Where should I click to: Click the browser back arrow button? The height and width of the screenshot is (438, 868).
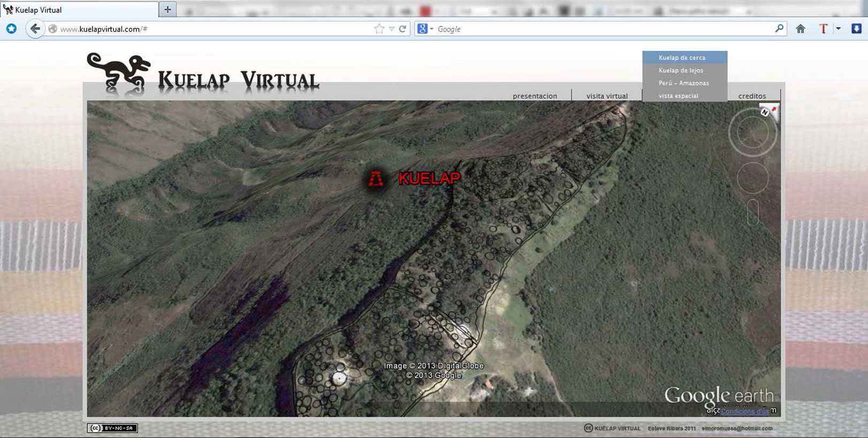point(35,29)
